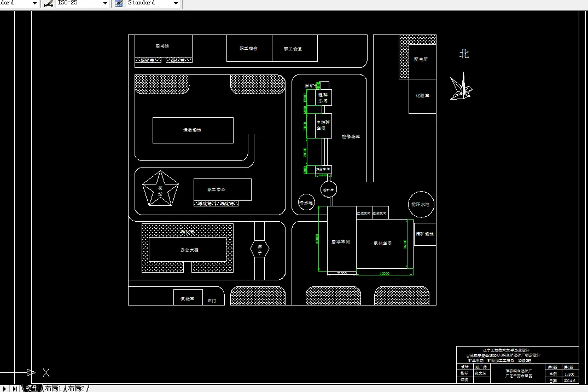Screen dimensions: 588x392
Task: Click the 职工宿舍 building label
Action: click(249, 48)
